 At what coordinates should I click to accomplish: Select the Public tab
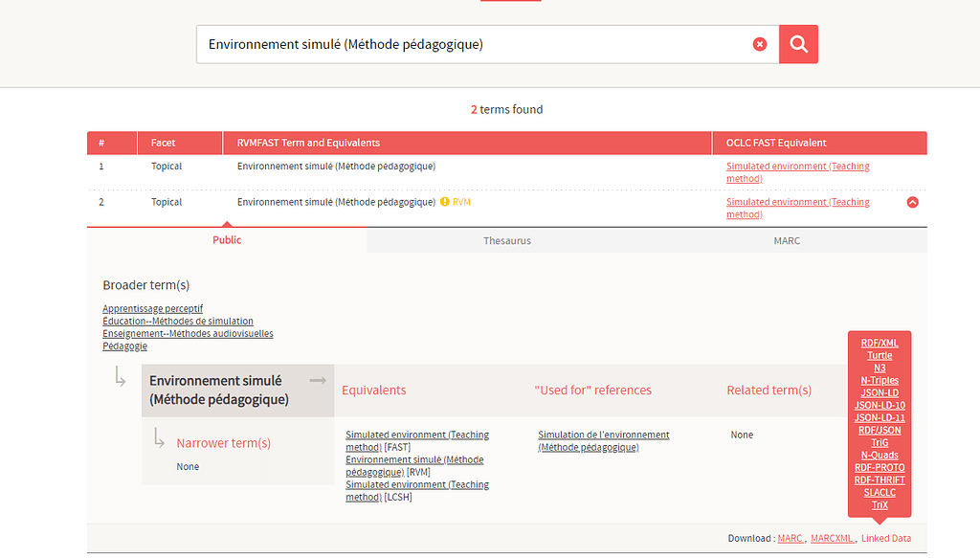click(227, 240)
